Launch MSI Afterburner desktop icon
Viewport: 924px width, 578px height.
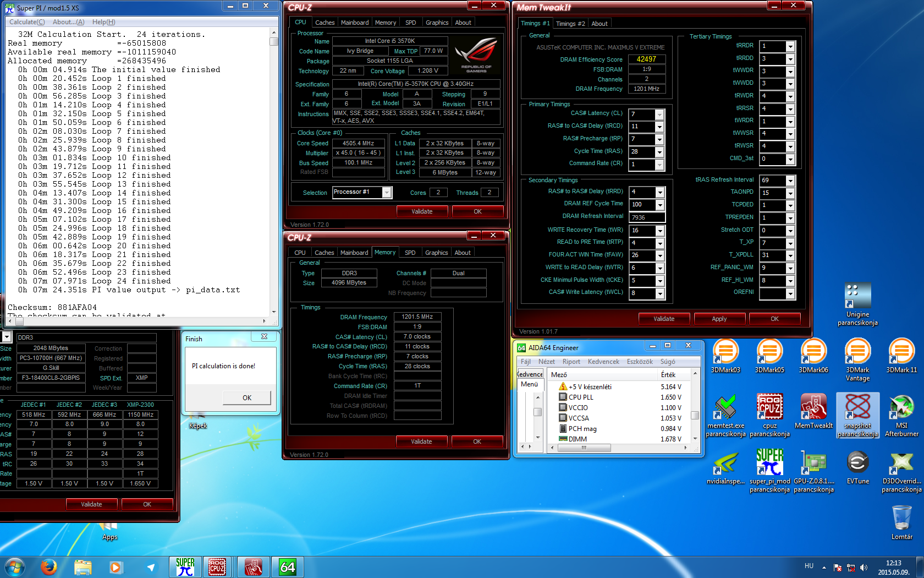[x=901, y=416]
